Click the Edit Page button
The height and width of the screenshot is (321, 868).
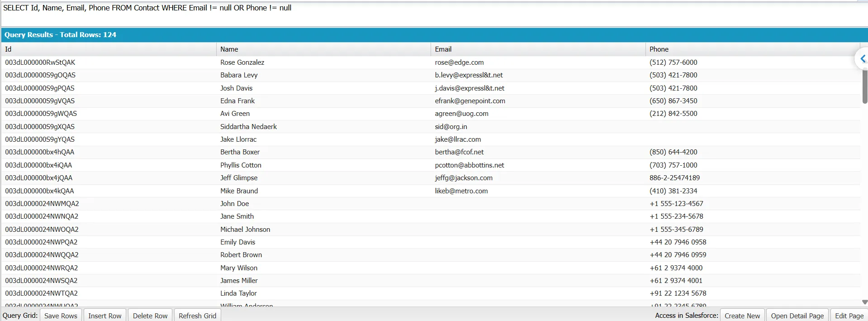(x=849, y=316)
